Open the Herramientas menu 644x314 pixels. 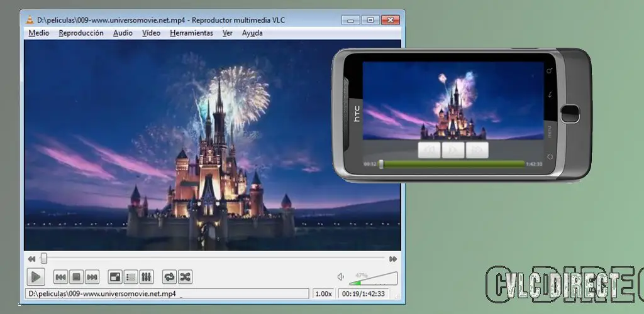191,33
